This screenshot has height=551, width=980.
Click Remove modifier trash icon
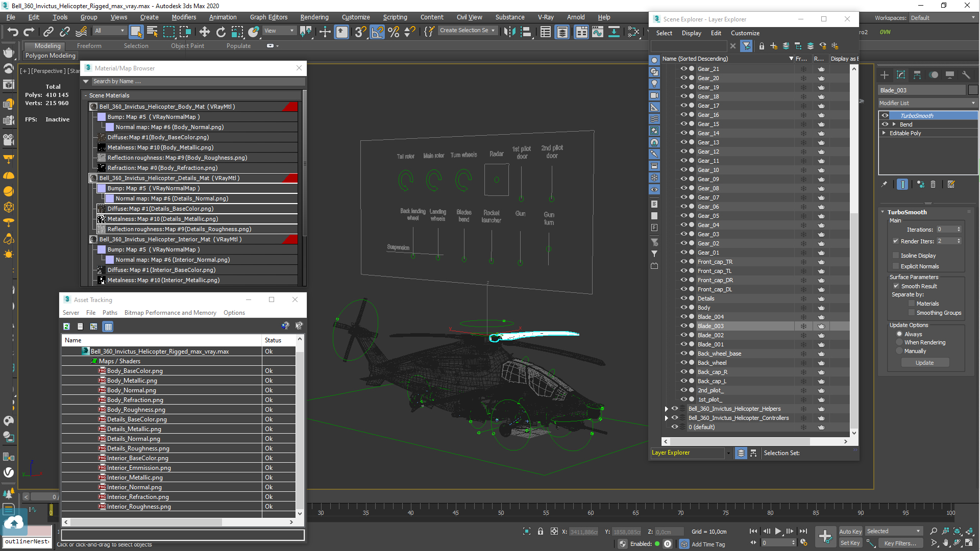tap(933, 185)
